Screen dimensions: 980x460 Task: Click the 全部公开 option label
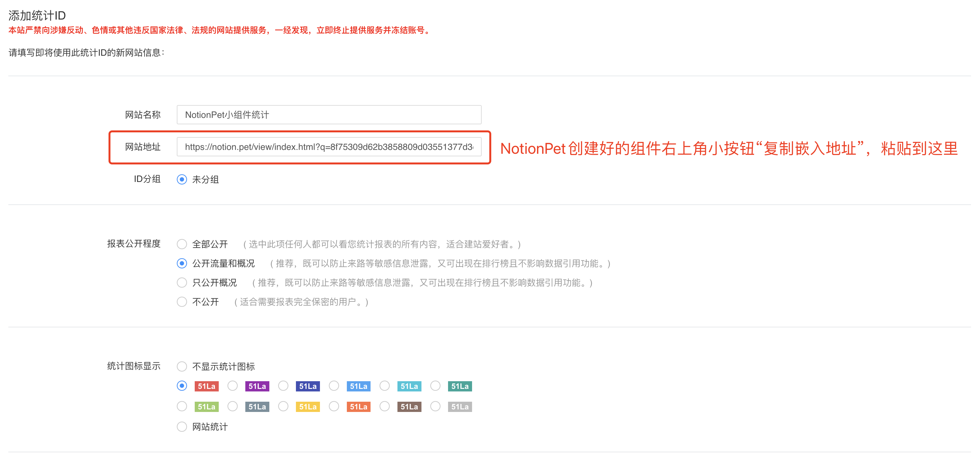point(210,244)
